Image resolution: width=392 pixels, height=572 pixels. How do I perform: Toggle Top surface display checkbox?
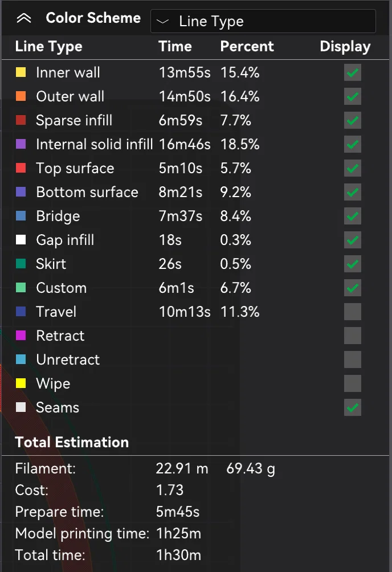(353, 168)
